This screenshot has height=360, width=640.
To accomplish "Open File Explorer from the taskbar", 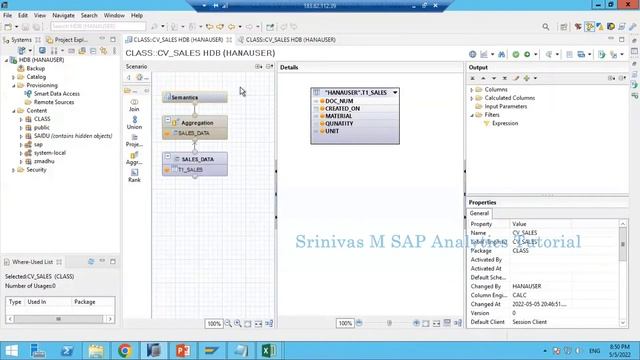I will click(x=96, y=351).
